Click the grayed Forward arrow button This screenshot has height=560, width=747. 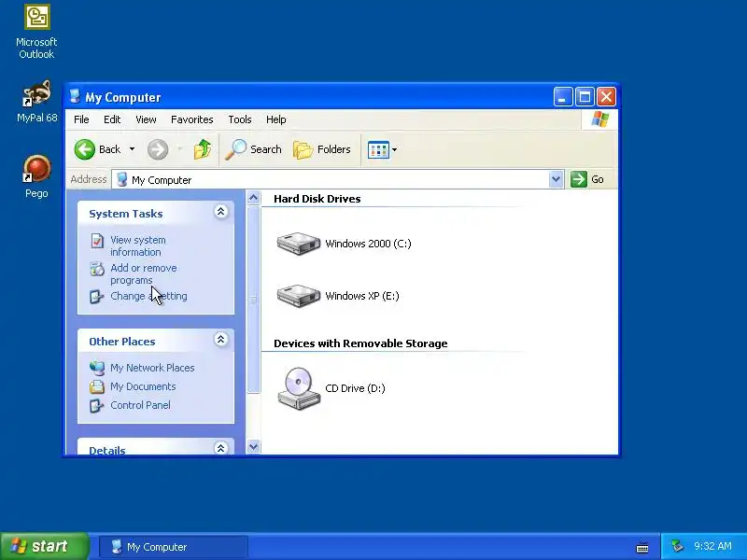coord(158,149)
